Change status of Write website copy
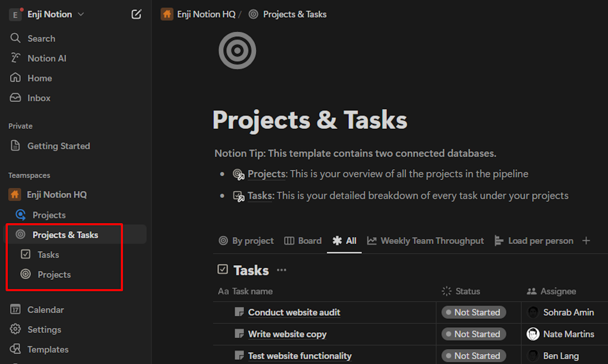Image resolution: width=608 pixels, height=364 pixels. (474, 334)
